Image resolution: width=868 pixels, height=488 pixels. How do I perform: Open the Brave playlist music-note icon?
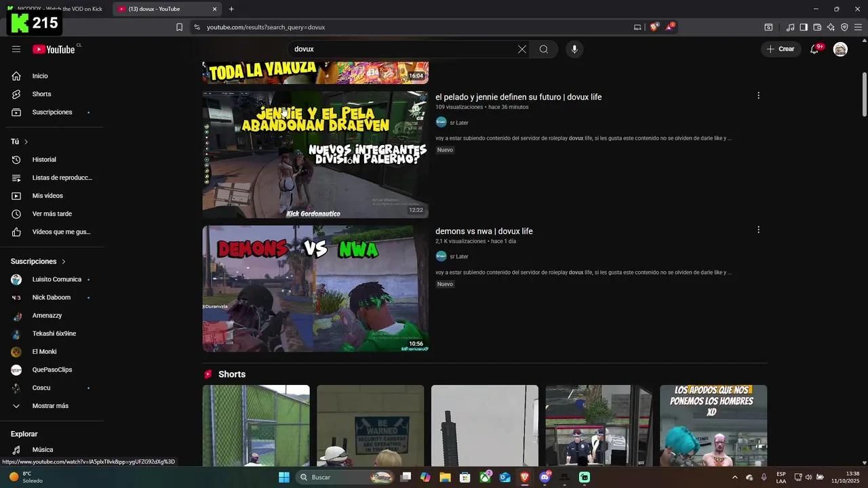(x=790, y=27)
